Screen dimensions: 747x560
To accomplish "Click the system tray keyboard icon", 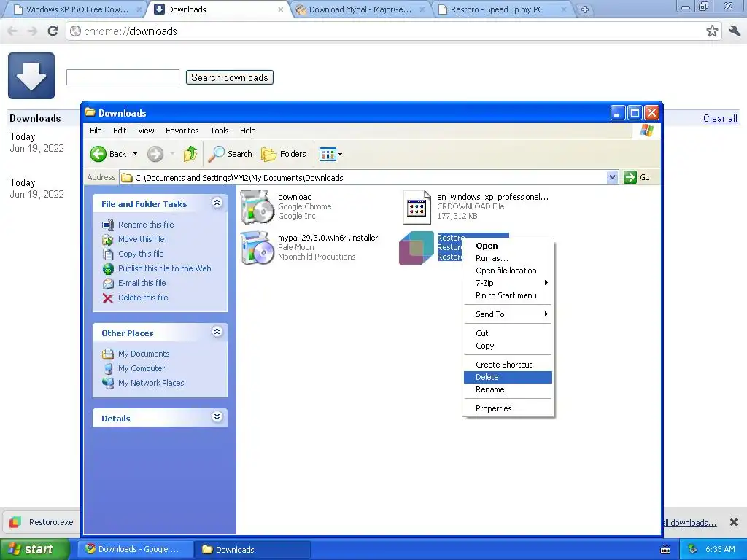I will point(665,550).
